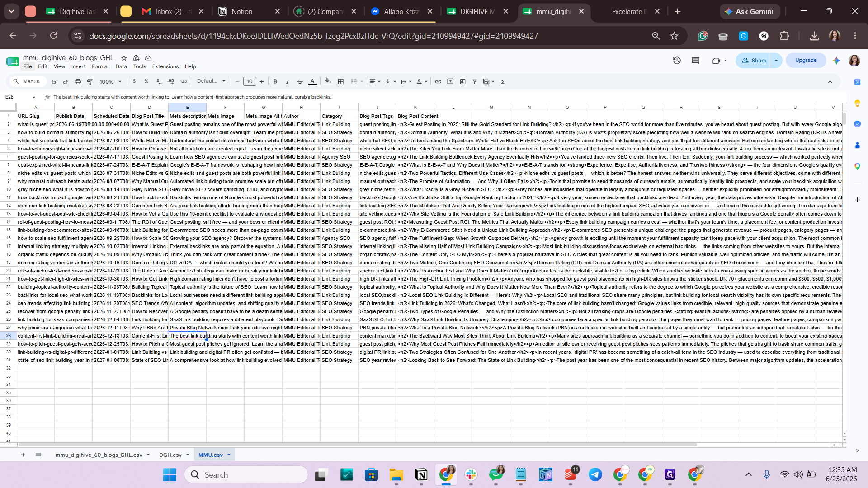Open version history clock icon
Viewport: 868px width, 488px height.
pyautogui.click(x=677, y=61)
